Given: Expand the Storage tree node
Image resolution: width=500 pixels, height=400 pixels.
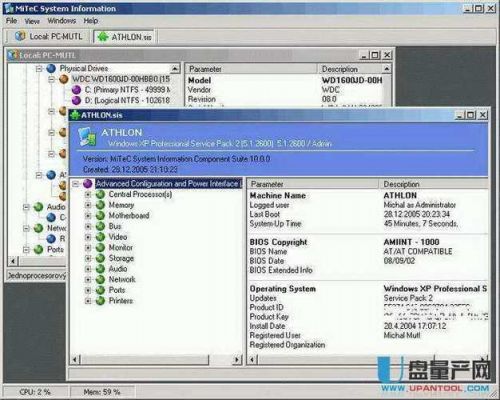Looking at the screenshot, I should (x=88, y=258).
